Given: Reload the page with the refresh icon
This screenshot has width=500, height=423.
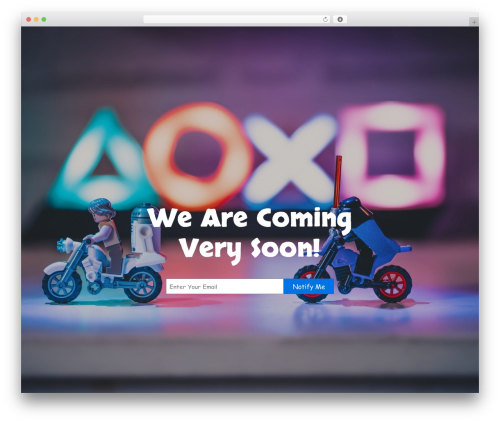Looking at the screenshot, I should tap(326, 19).
